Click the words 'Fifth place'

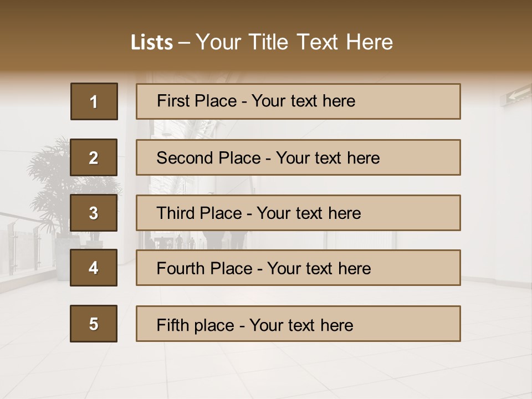196,325
